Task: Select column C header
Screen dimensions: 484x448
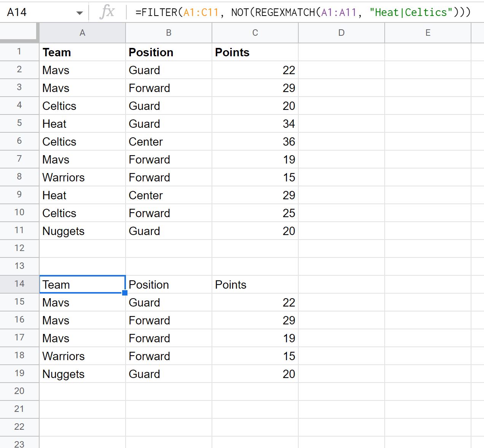Action: pos(255,33)
